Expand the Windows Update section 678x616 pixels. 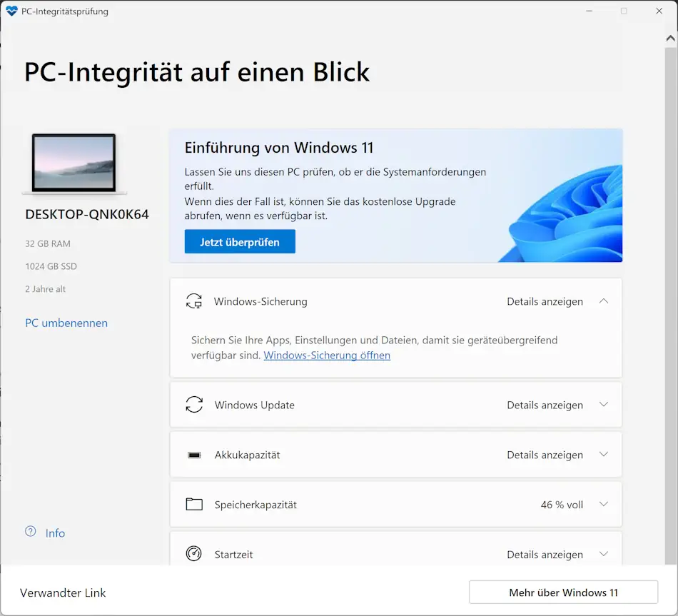603,405
